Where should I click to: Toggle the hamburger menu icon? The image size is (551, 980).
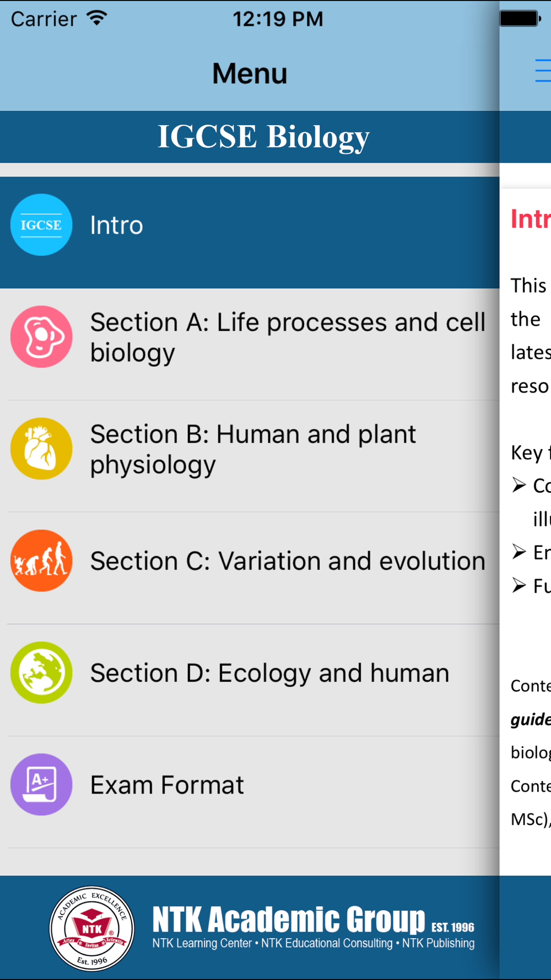pos(543,71)
